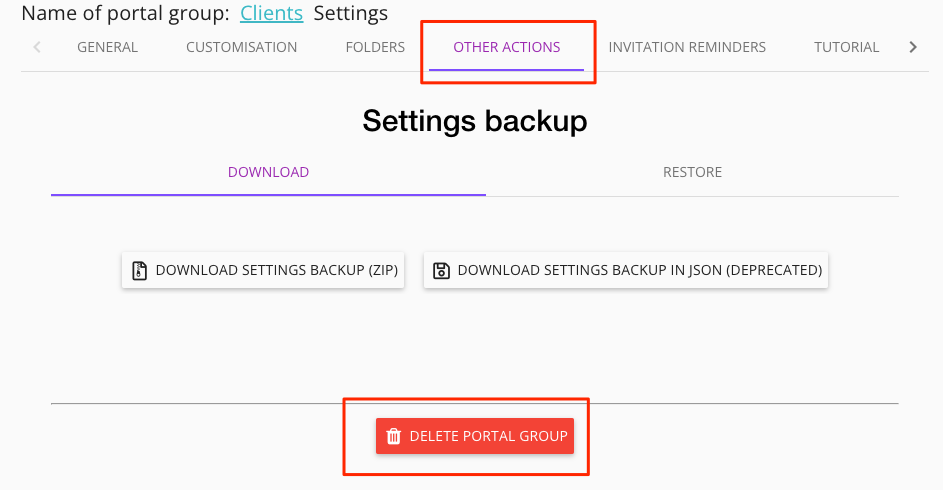
Task: Open the Clients portal group link
Action: click(x=271, y=14)
